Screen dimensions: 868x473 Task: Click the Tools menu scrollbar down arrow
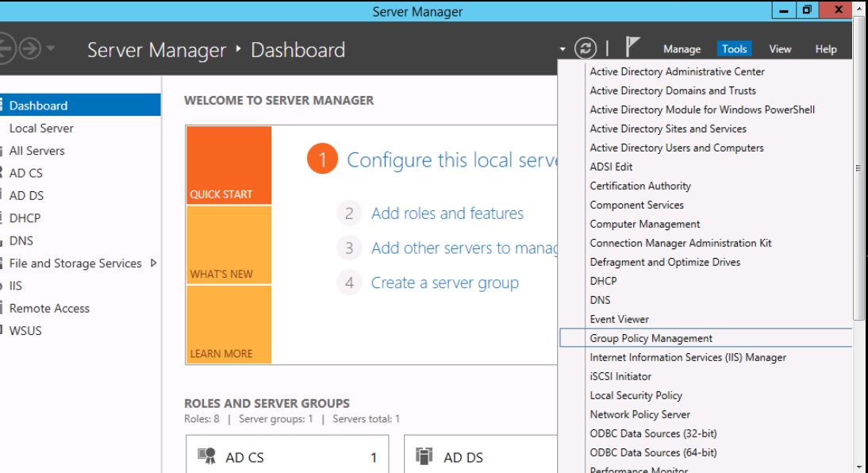[x=858, y=467]
